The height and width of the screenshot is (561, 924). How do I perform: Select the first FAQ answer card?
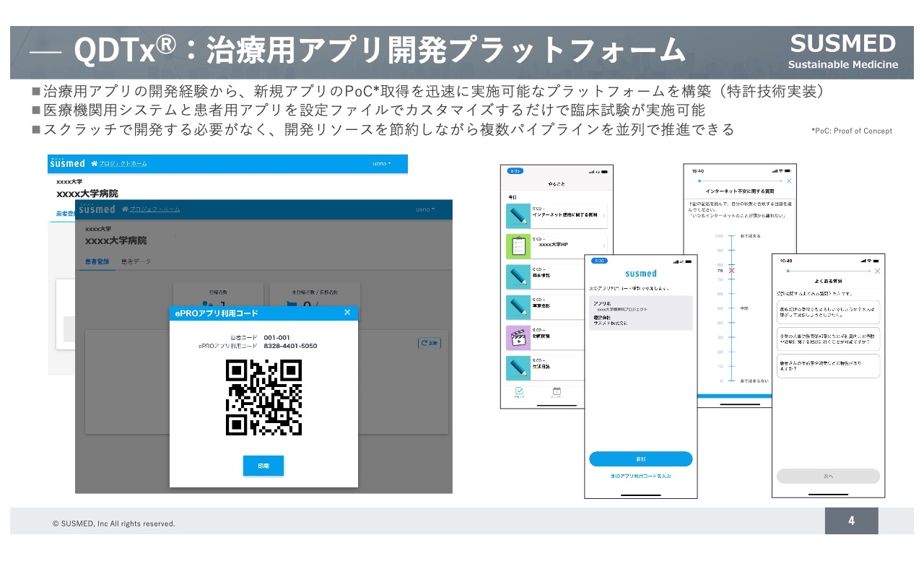click(829, 312)
